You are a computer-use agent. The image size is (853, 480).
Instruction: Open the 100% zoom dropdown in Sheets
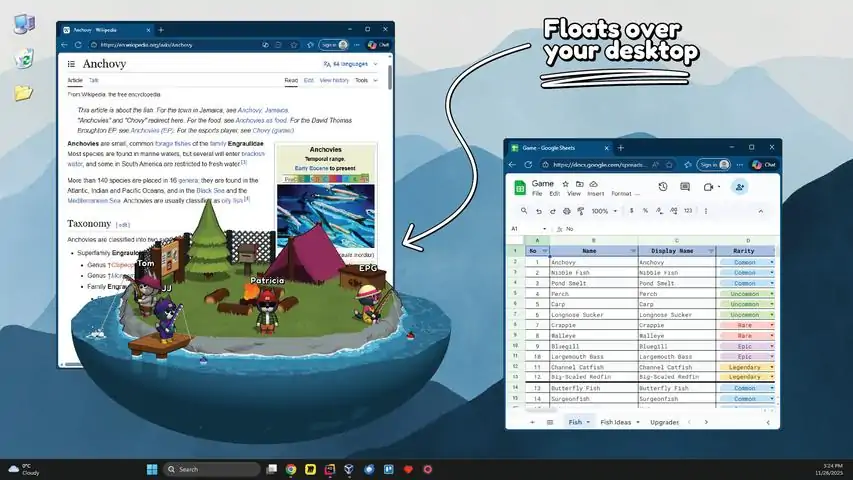604,211
